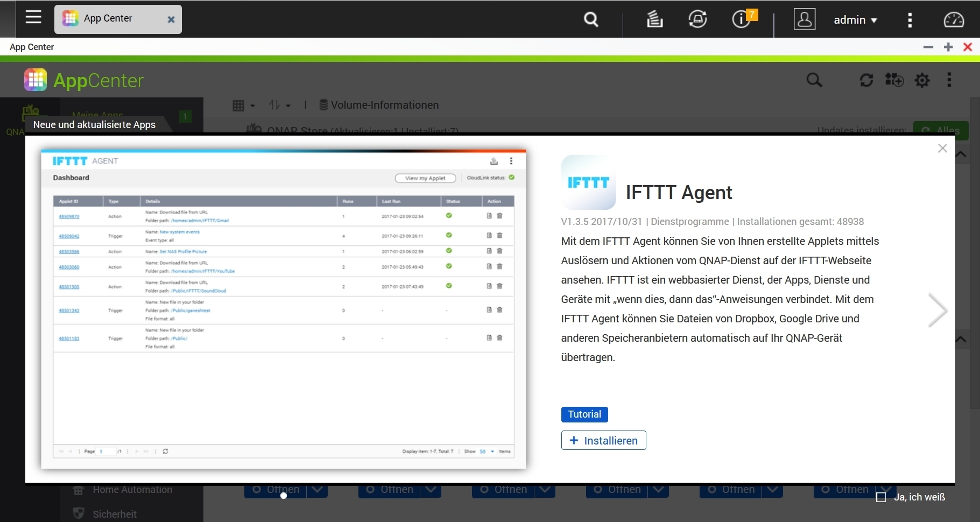Expand the sort order dropdown
Screen dimensions: 980x522
coord(280,105)
